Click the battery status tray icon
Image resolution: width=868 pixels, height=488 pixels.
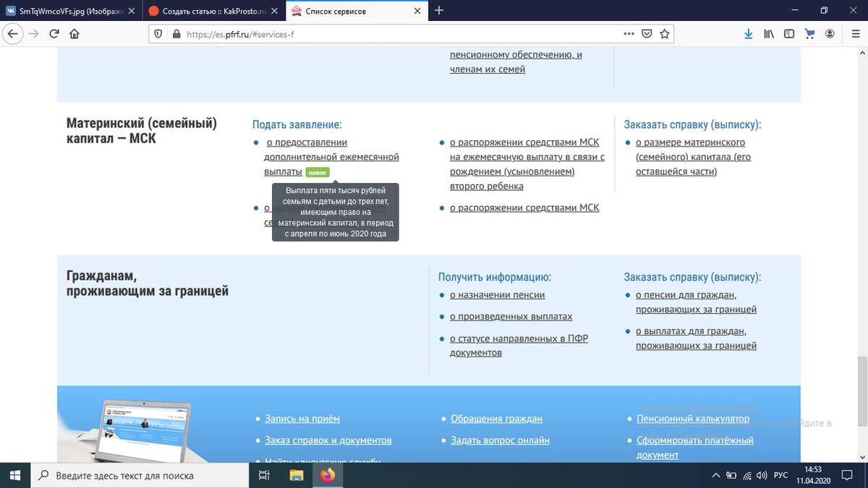point(732,475)
